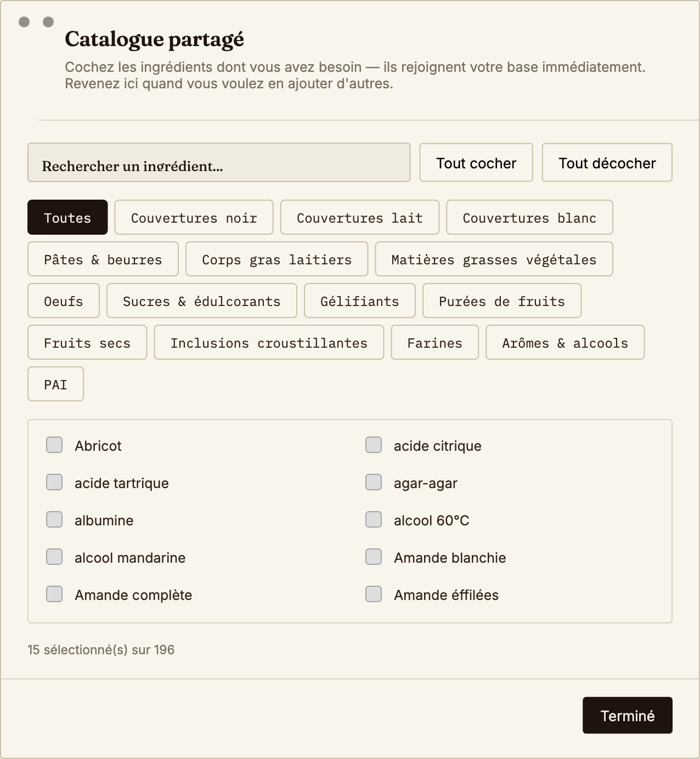Select the Toutes category filter
The height and width of the screenshot is (759, 700).
[x=67, y=217]
